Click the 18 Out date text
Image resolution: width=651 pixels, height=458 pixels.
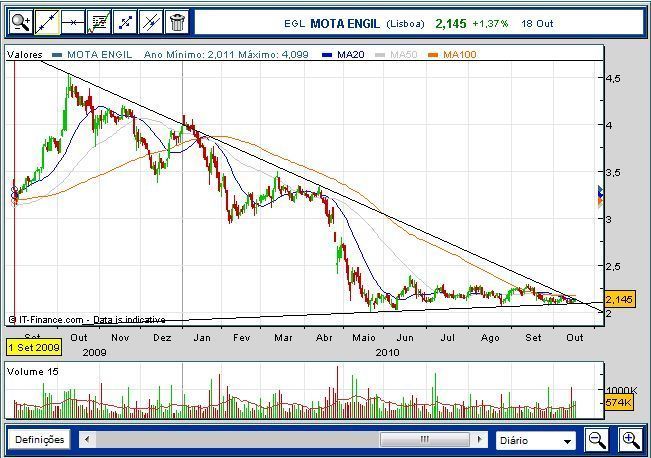pos(537,24)
